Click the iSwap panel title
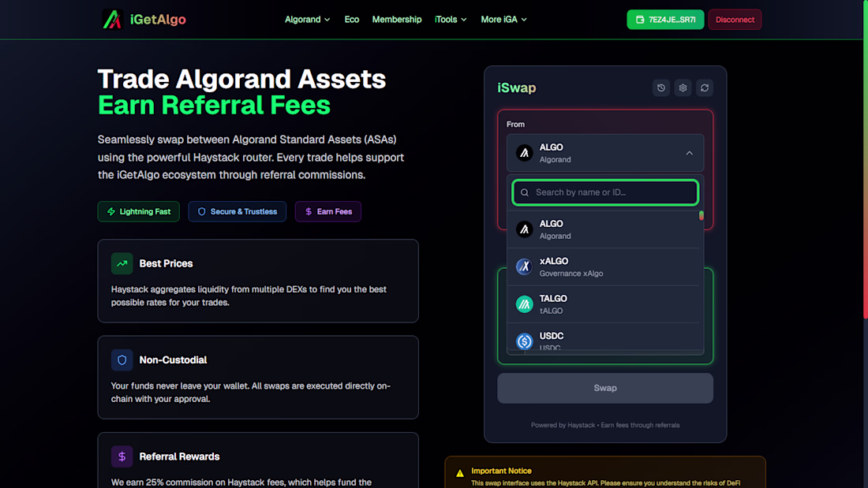 point(517,88)
